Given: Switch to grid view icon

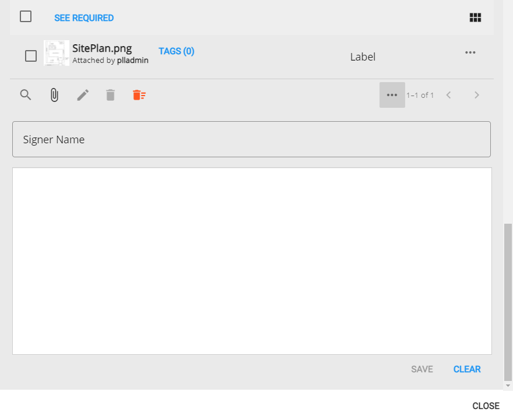Looking at the screenshot, I should pos(475,17).
